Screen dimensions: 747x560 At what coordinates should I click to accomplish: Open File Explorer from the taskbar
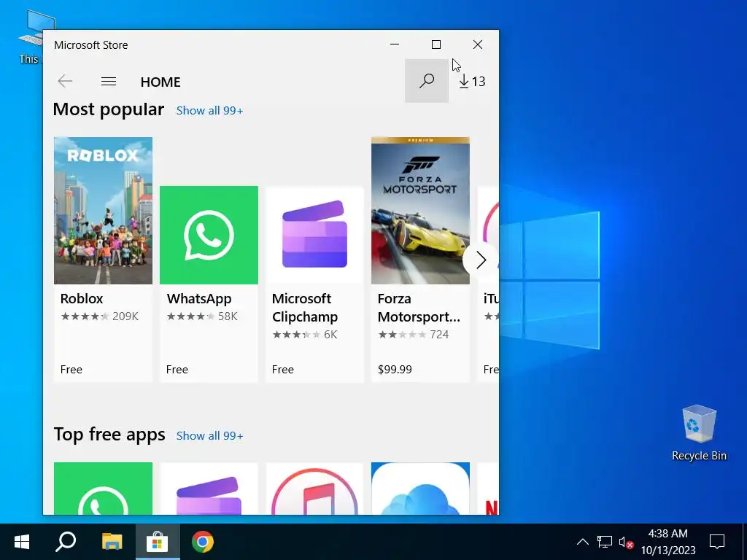tap(112, 542)
